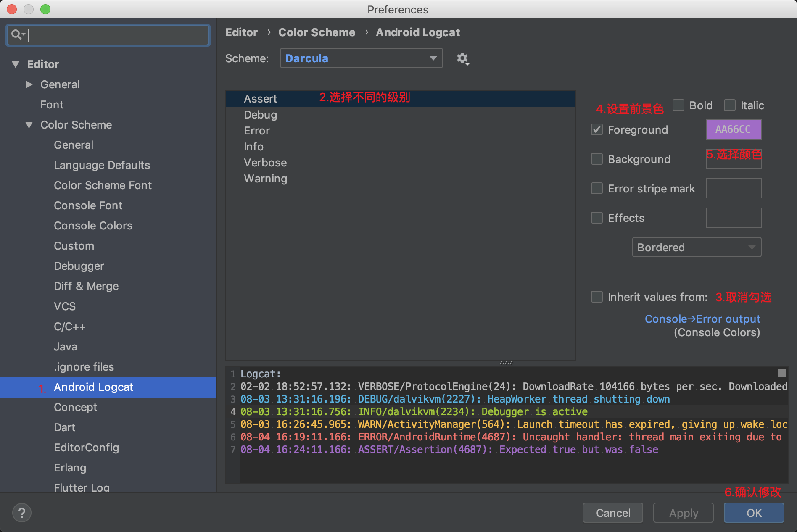The width and height of the screenshot is (797, 532).
Task: Click the Effects color swatch box
Action: (734, 218)
